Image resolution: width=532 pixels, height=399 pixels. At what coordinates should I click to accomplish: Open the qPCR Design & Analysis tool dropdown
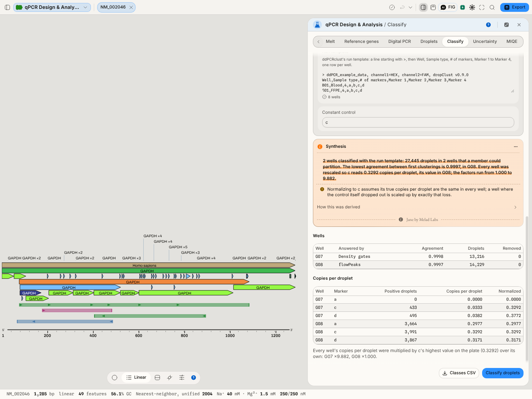[52, 7]
